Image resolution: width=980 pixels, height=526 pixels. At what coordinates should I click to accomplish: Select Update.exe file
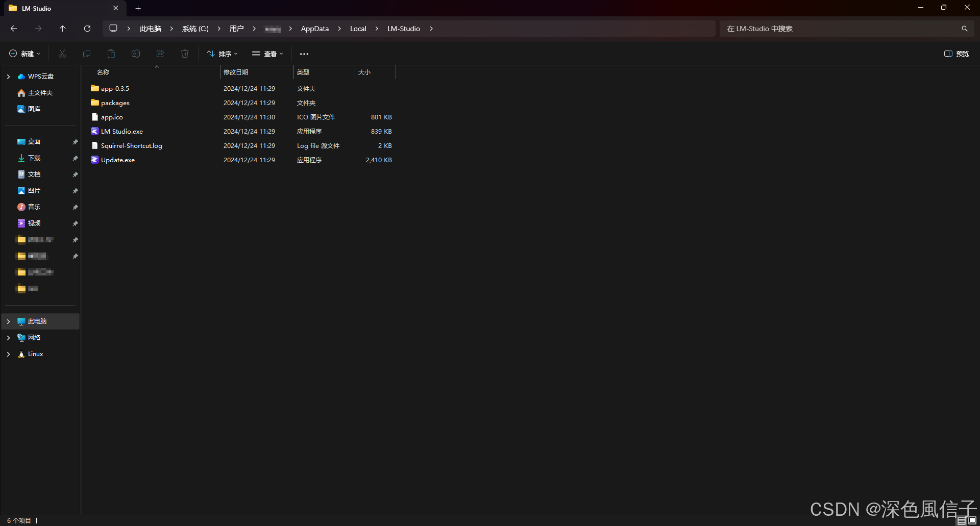[x=118, y=160]
